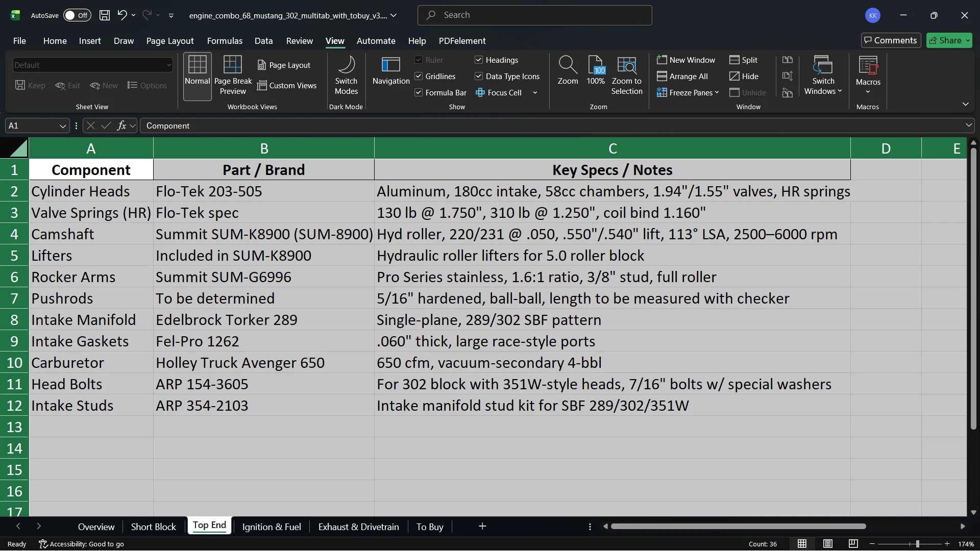Click Arrange All windows
Image resolution: width=980 pixels, height=551 pixels.
pos(682,77)
